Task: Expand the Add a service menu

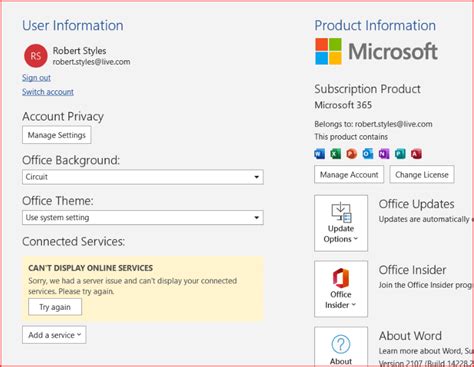Action: [x=54, y=335]
